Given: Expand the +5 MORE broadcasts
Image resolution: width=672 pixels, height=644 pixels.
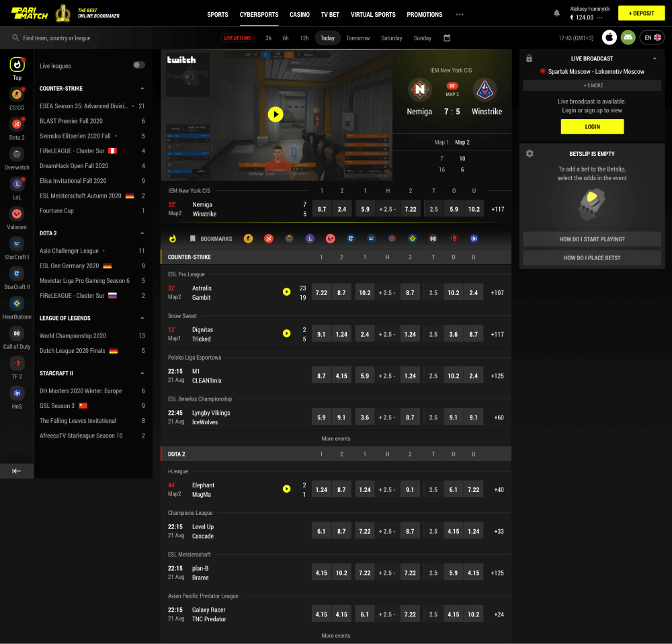Looking at the screenshot, I should (x=592, y=85).
